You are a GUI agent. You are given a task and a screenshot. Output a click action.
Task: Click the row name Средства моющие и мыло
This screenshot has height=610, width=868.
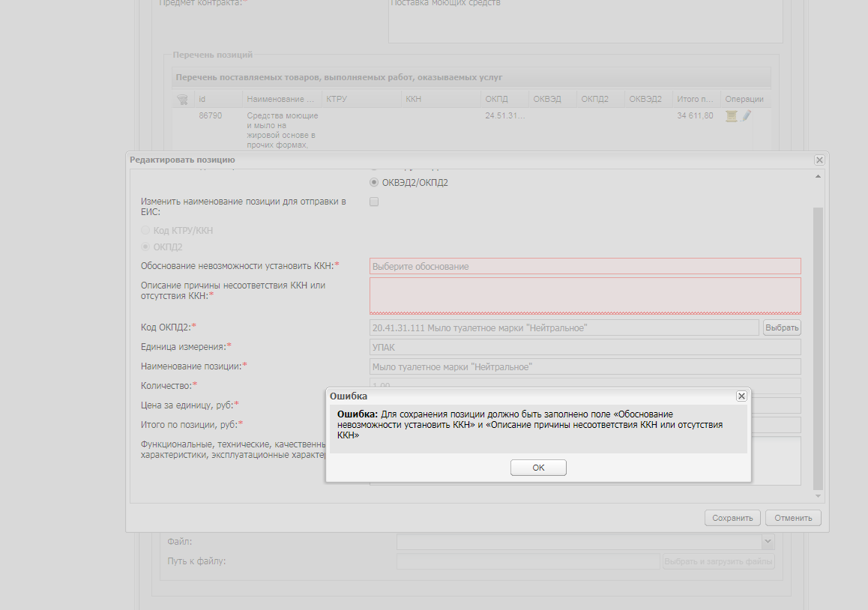pos(283,130)
